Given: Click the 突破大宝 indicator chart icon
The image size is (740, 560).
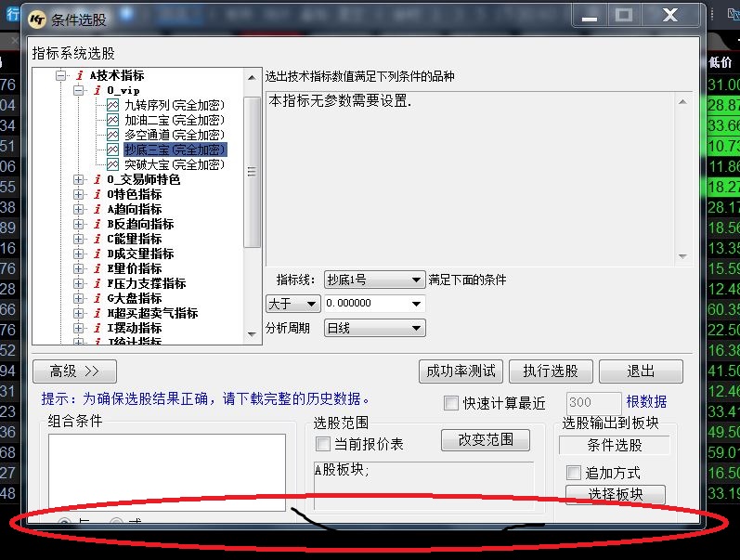Looking at the screenshot, I should pyautogui.click(x=112, y=164).
